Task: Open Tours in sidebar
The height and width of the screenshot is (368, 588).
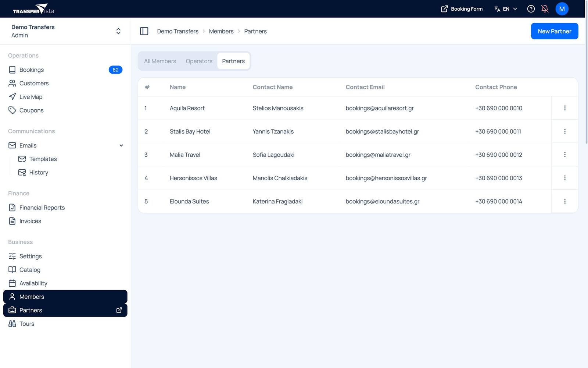Action: pos(65,324)
